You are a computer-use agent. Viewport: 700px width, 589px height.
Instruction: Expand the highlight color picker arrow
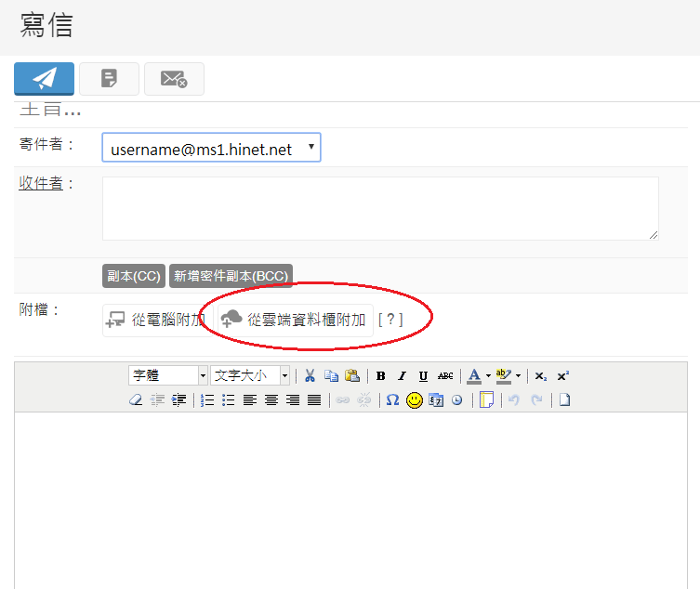coord(519,376)
